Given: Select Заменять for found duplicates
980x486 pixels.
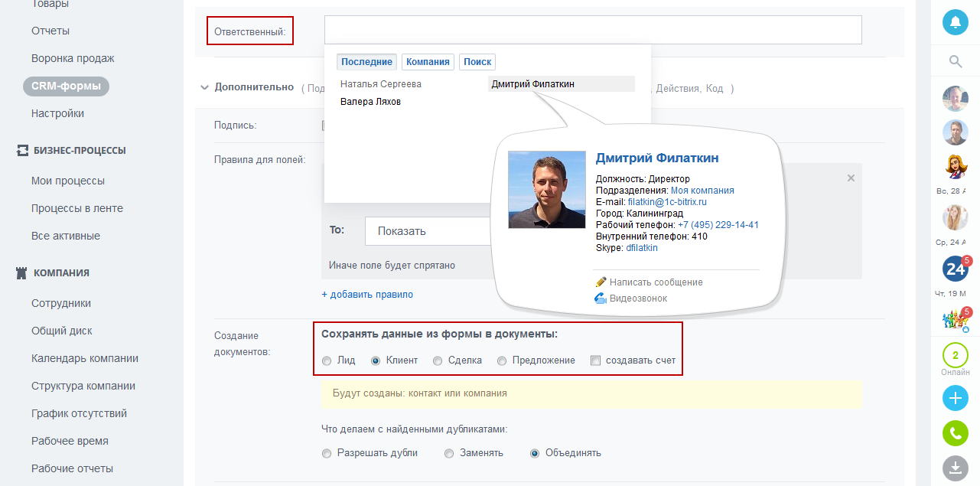Looking at the screenshot, I should tap(450, 453).
